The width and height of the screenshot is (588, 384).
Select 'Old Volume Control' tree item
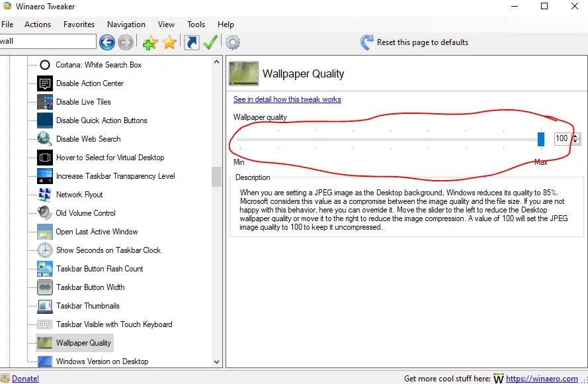(x=86, y=213)
